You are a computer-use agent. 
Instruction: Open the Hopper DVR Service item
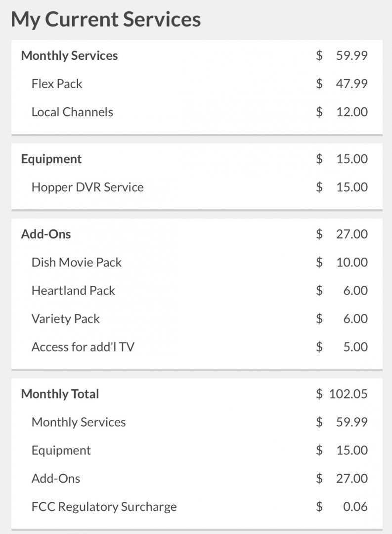(197, 187)
